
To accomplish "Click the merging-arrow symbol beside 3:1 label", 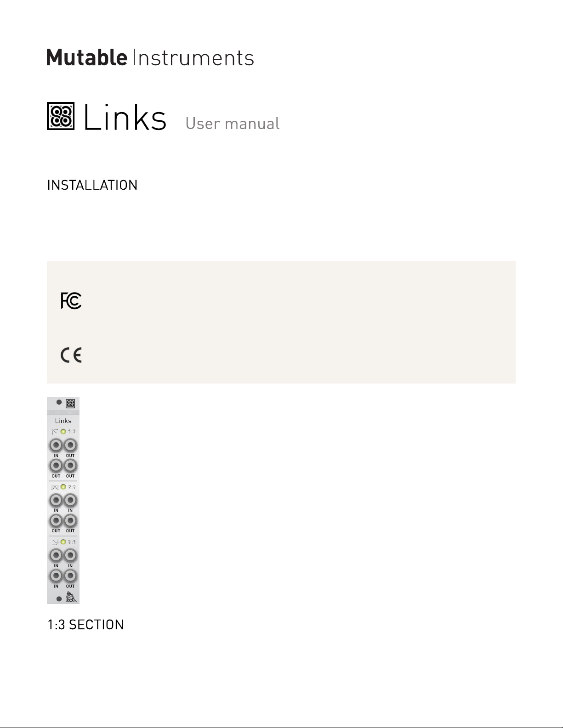I will click(x=55, y=542).
